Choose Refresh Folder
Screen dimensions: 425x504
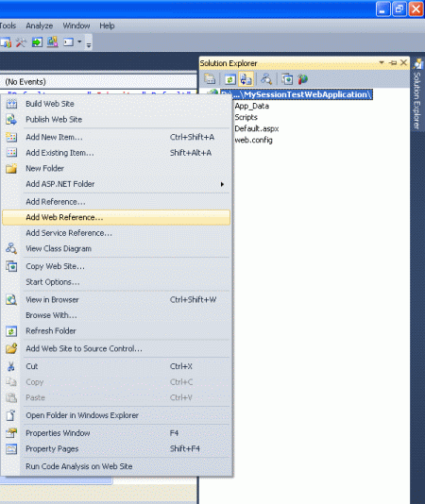[116, 330]
